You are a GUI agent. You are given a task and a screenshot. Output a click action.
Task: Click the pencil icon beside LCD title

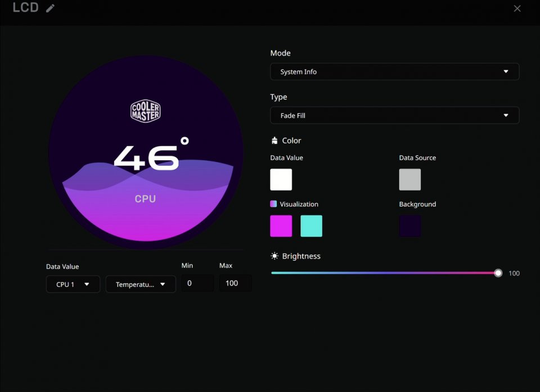click(51, 8)
